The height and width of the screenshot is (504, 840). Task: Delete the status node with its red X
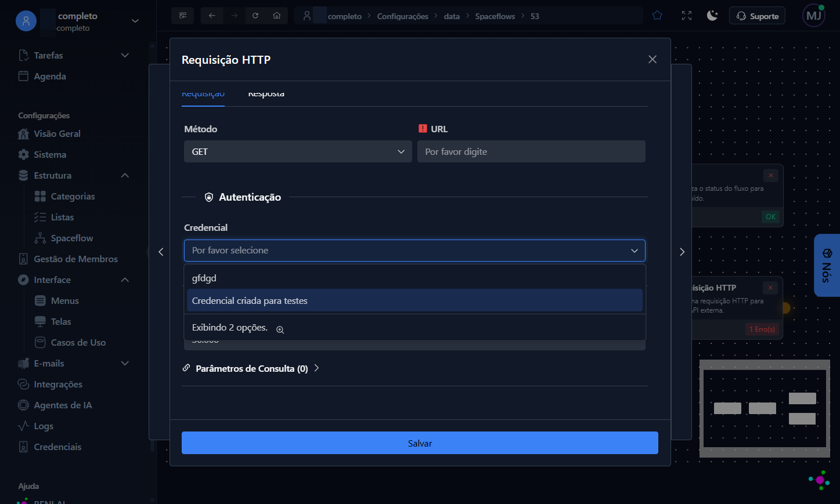tap(771, 175)
